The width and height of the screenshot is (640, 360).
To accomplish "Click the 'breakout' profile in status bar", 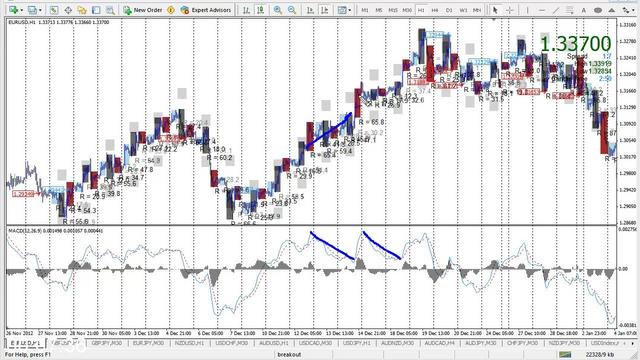I will click(289, 355).
